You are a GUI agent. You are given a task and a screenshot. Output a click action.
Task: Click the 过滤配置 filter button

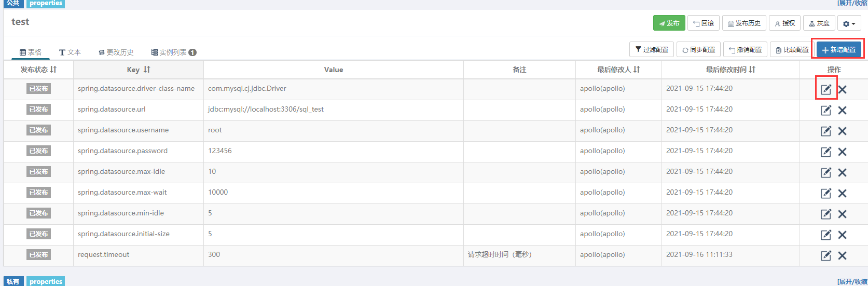(x=652, y=50)
